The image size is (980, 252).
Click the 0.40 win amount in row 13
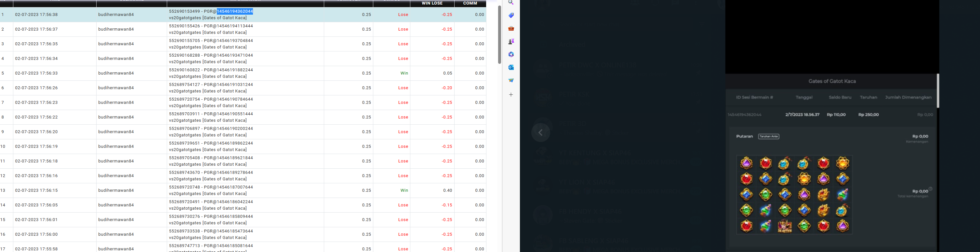pyautogui.click(x=447, y=190)
